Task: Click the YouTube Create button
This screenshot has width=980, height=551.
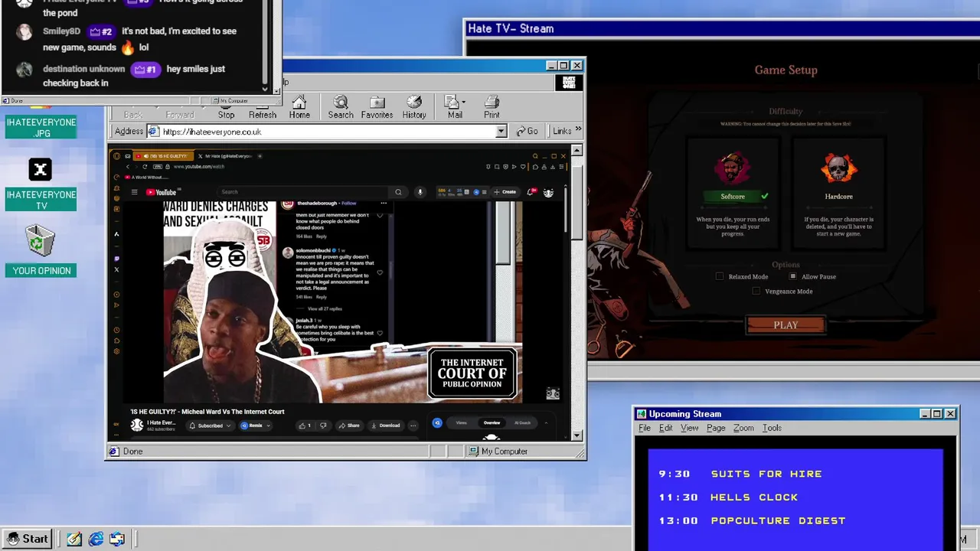Action: 505,192
